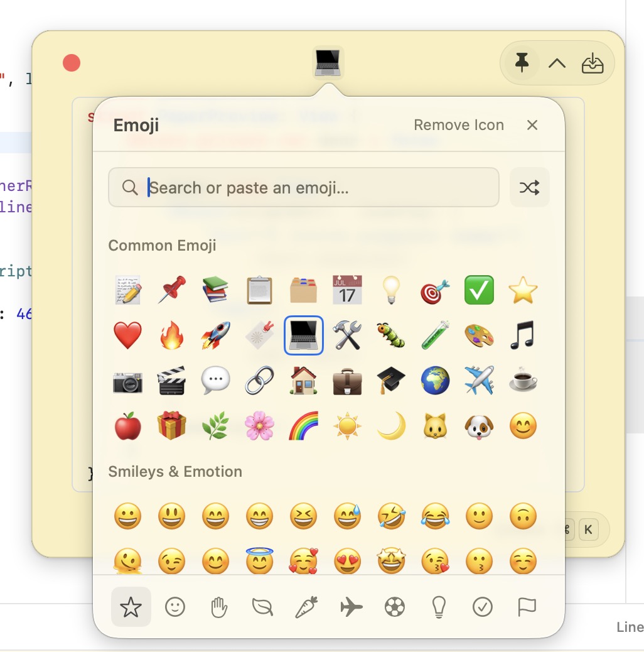Viewport: 644px width, 652px height.
Task: Switch to the objects light bulb tab
Action: coord(439,607)
